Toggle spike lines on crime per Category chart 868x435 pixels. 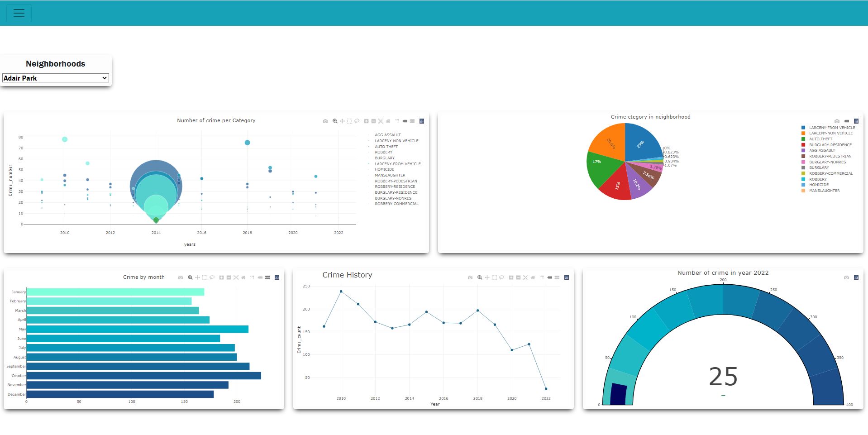397,121
